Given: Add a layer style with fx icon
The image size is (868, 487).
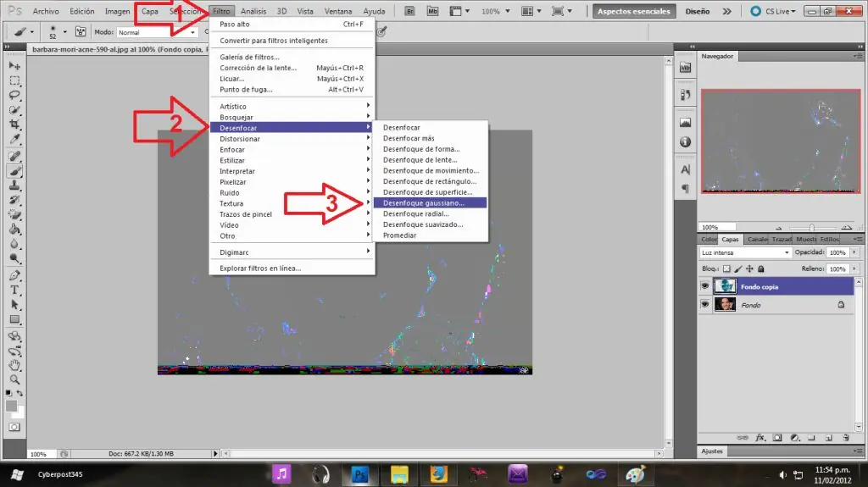Looking at the screenshot, I should [x=760, y=438].
